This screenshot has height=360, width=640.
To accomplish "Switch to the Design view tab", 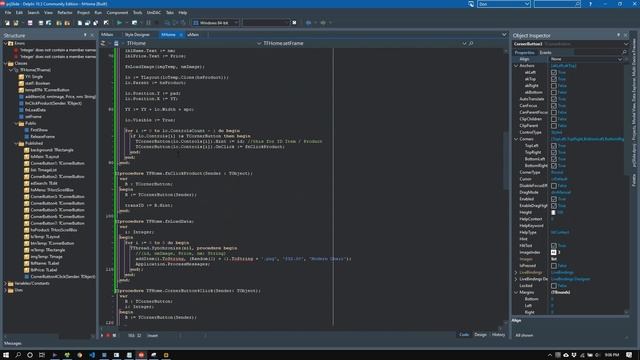I will click(x=480, y=335).
